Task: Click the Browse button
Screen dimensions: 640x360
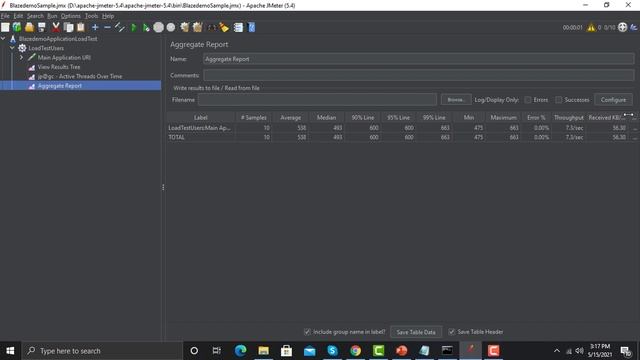Action: [456, 100]
